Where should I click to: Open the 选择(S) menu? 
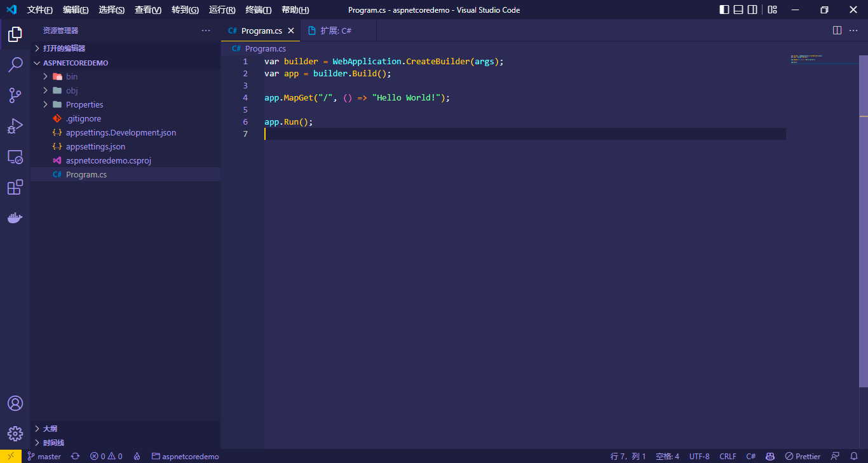click(x=112, y=10)
